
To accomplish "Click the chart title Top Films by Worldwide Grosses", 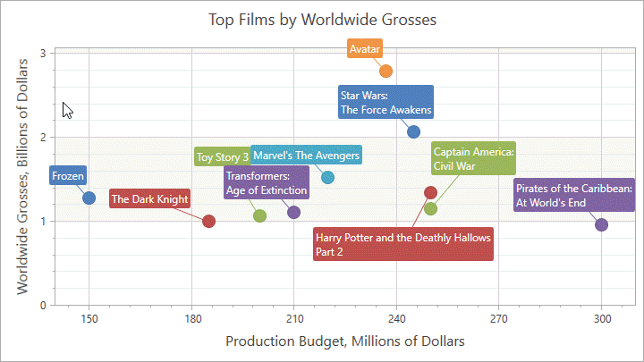I will tap(322, 20).
